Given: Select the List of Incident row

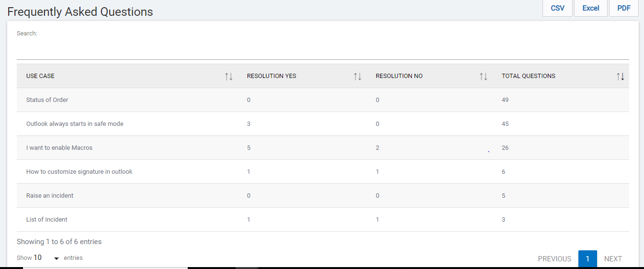Looking at the screenshot, I should [47, 220].
